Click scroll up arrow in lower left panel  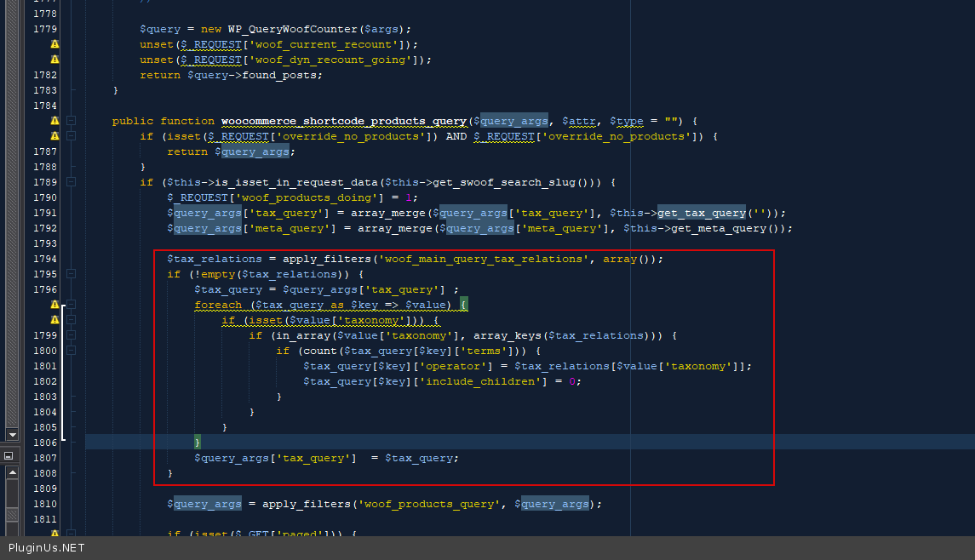11,471
